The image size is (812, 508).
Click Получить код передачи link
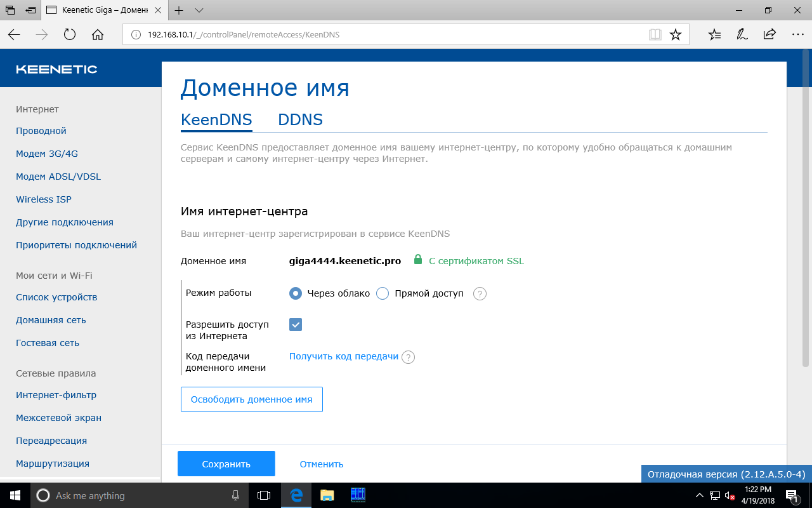(x=343, y=356)
